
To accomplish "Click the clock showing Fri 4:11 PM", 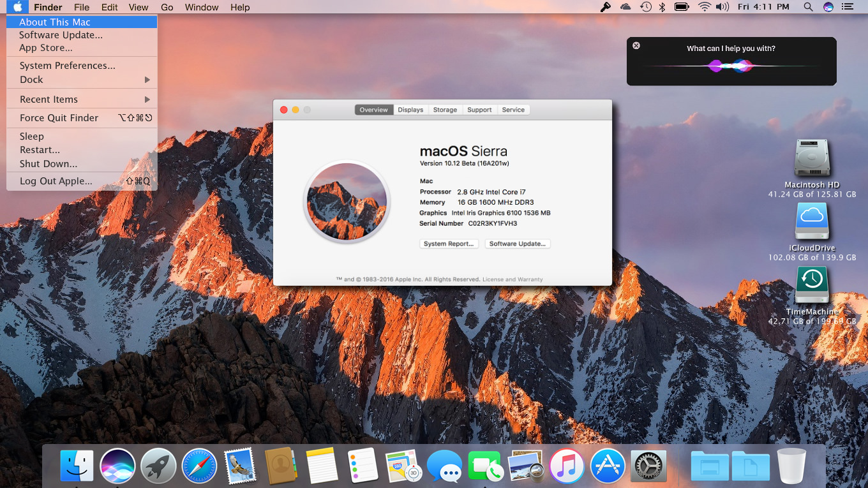I will point(763,7).
